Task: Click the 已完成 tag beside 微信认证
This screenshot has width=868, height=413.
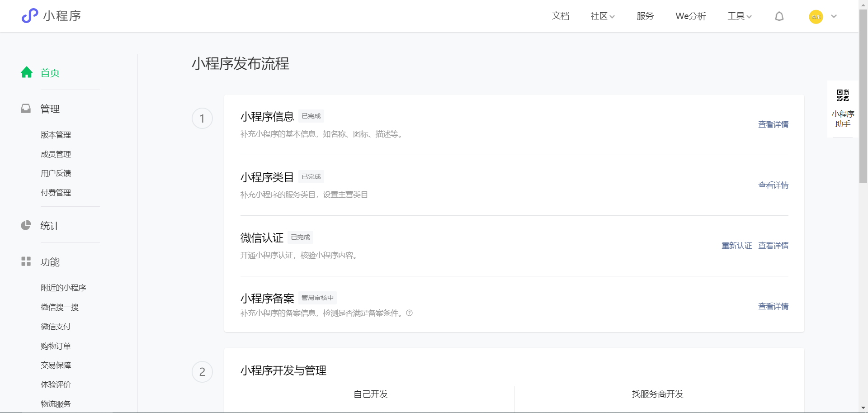Action: tap(300, 237)
